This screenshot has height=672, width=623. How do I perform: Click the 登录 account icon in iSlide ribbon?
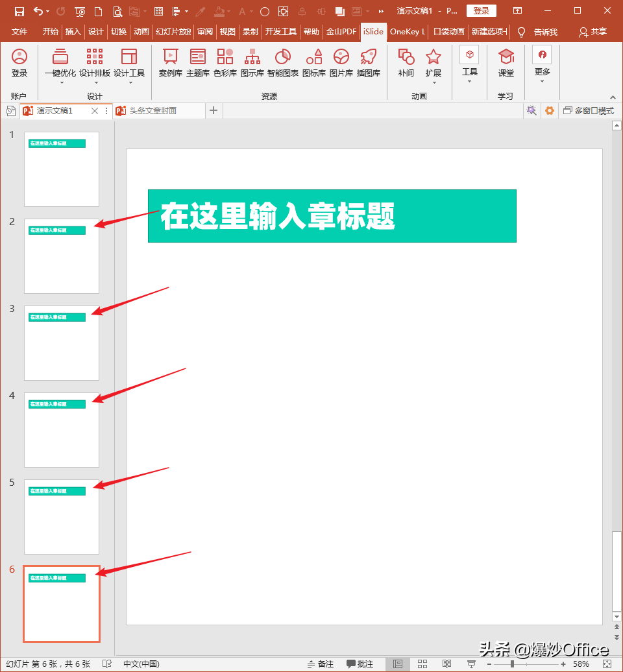pos(19,62)
